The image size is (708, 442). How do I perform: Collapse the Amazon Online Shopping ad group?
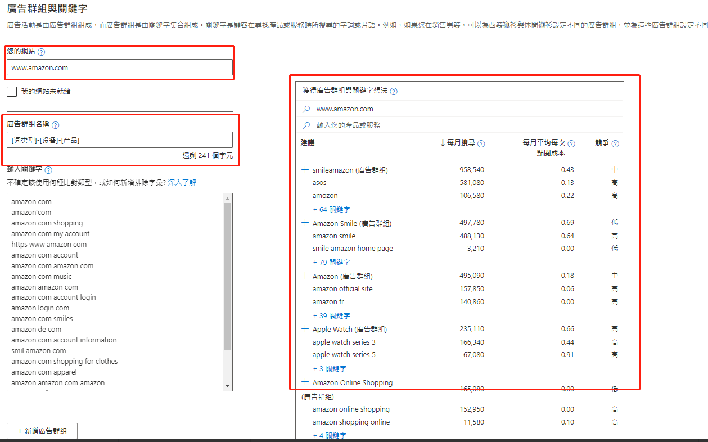click(305, 382)
